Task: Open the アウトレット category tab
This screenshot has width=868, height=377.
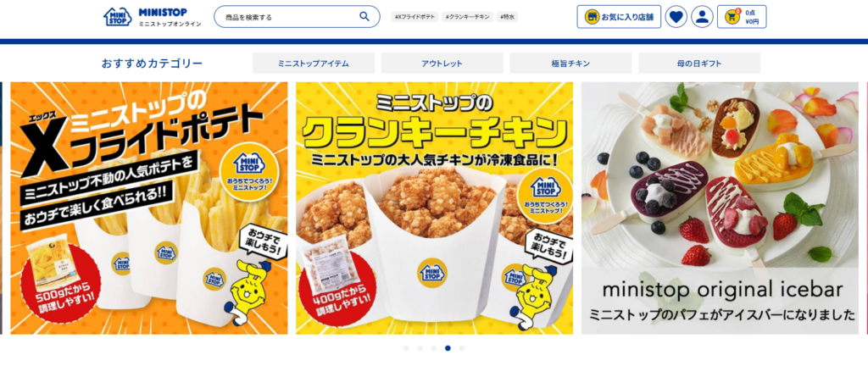Action: point(442,63)
